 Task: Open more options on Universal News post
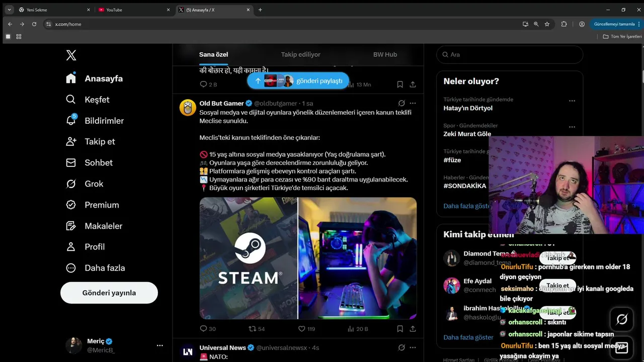coord(413,347)
